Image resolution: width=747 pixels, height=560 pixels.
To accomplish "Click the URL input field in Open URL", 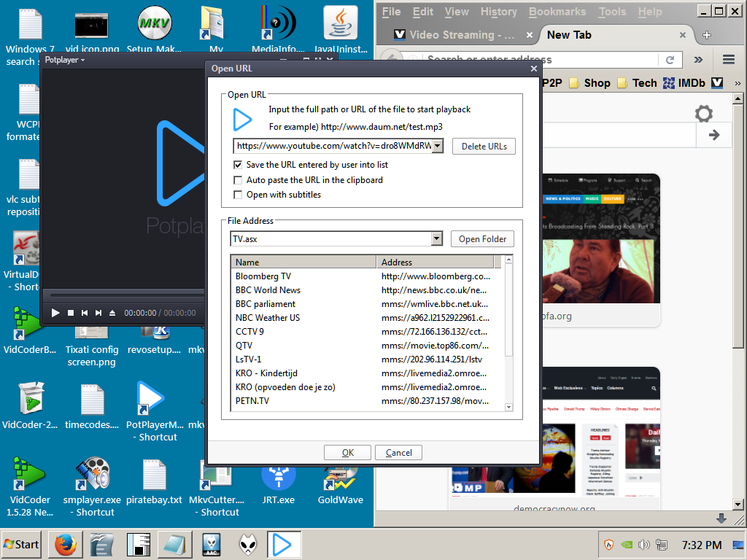I will pyautogui.click(x=333, y=146).
